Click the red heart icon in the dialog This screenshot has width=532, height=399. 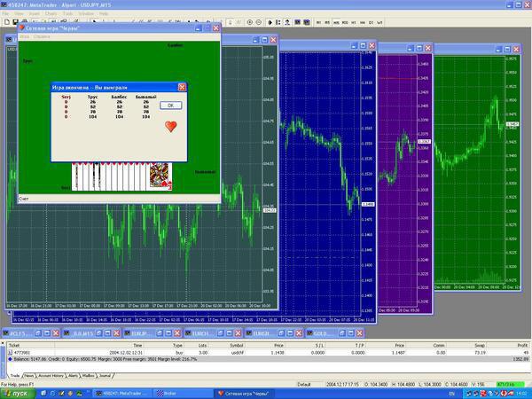[x=170, y=127]
